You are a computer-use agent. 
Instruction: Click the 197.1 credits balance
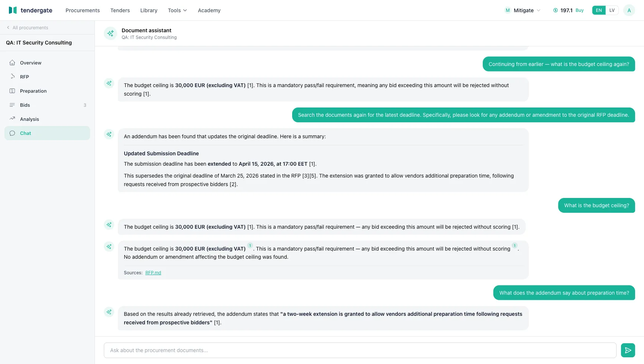567,10
